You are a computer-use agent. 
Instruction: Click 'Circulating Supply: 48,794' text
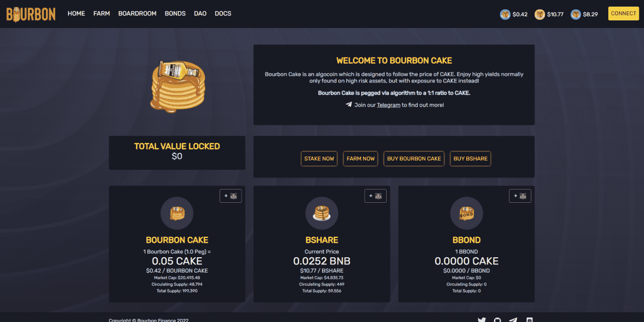177,284
